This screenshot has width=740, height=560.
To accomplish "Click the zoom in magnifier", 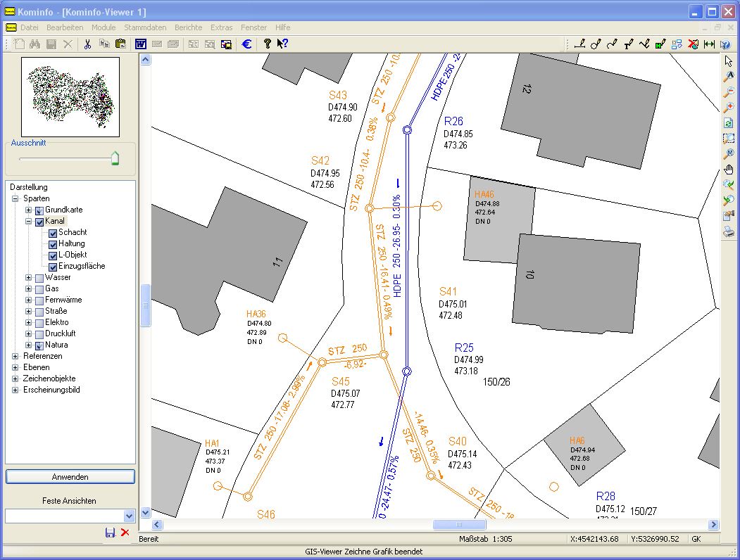I will (x=729, y=107).
